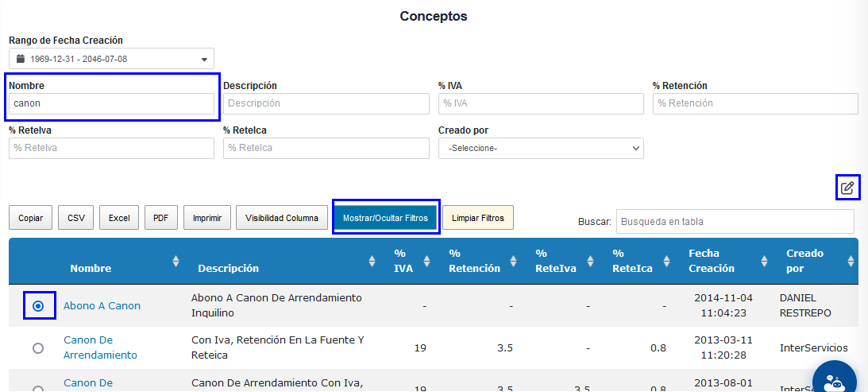Click the date 2013-03-11 11:20:28 cell

(x=723, y=347)
